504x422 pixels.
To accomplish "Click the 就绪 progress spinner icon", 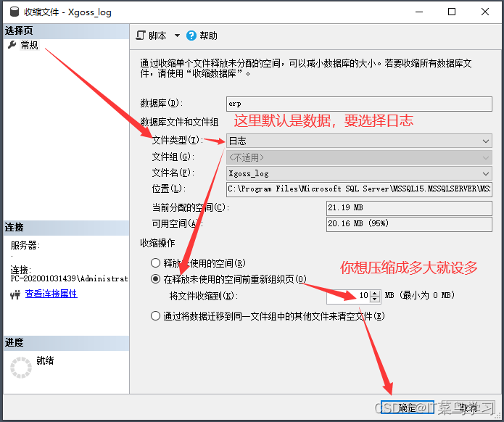I will coord(21,367).
